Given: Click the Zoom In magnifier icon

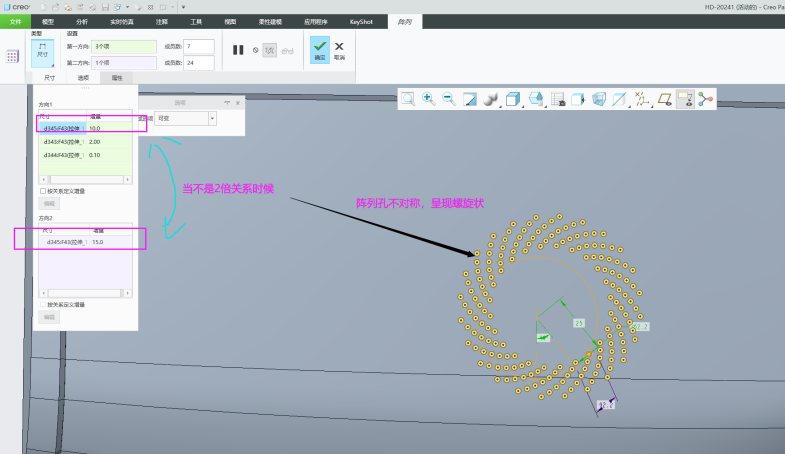Looking at the screenshot, I should (x=429, y=99).
